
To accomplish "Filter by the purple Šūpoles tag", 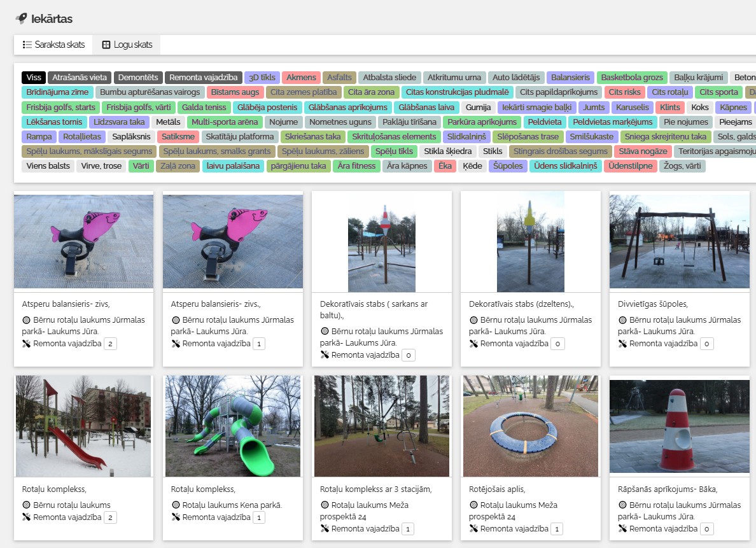I will pyautogui.click(x=508, y=166).
